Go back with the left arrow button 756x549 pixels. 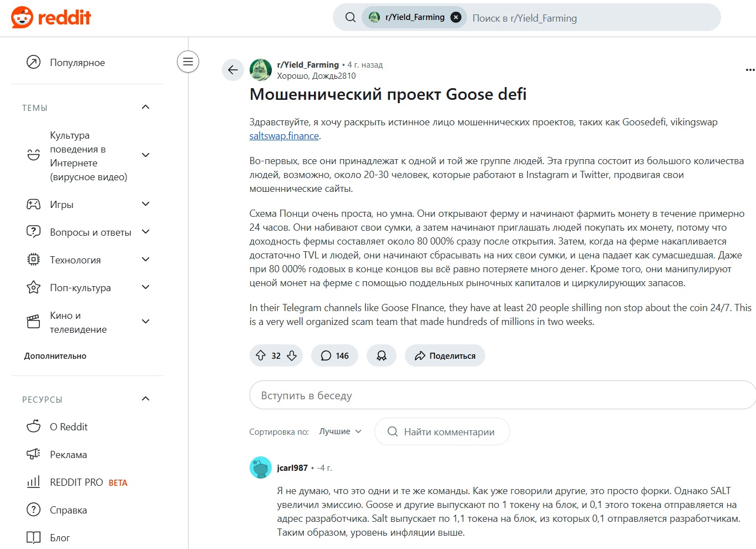click(x=233, y=70)
